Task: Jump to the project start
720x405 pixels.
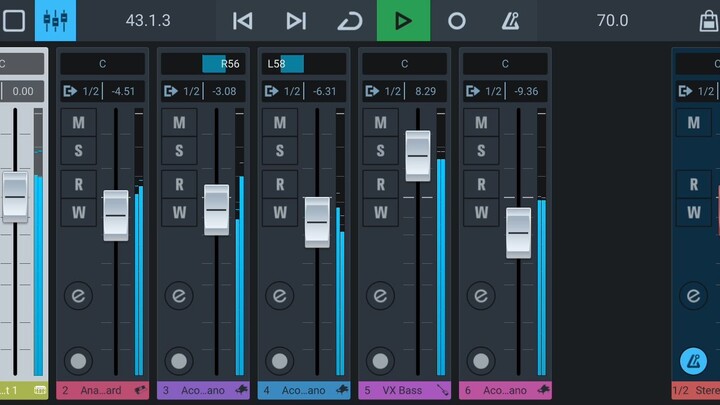Action: (x=242, y=21)
